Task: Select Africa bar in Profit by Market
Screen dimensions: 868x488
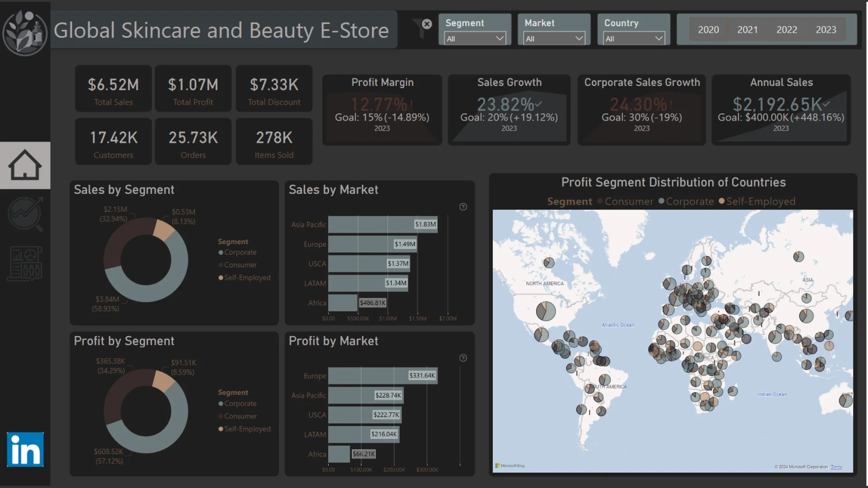Action: [339, 454]
